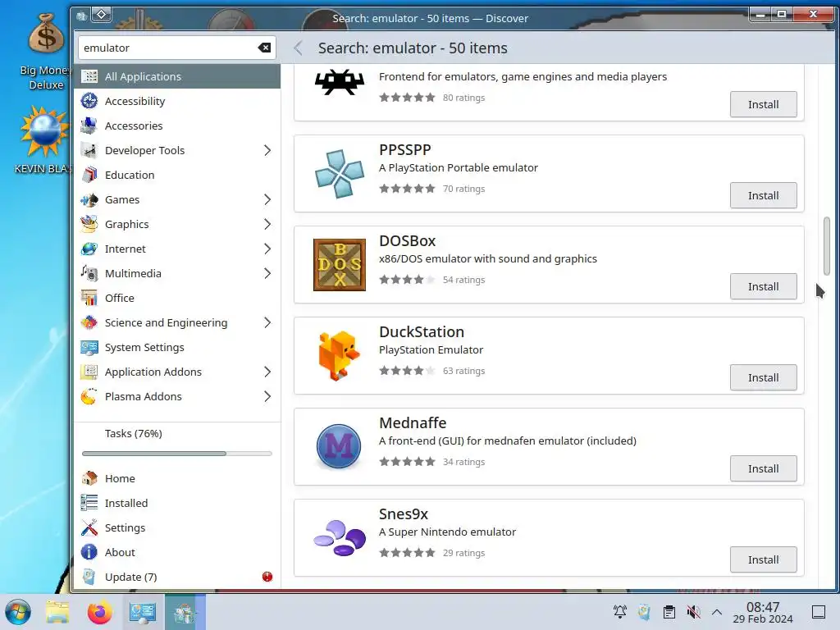
Task: Click the RetroArch space invader icon
Action: point(339,83)
